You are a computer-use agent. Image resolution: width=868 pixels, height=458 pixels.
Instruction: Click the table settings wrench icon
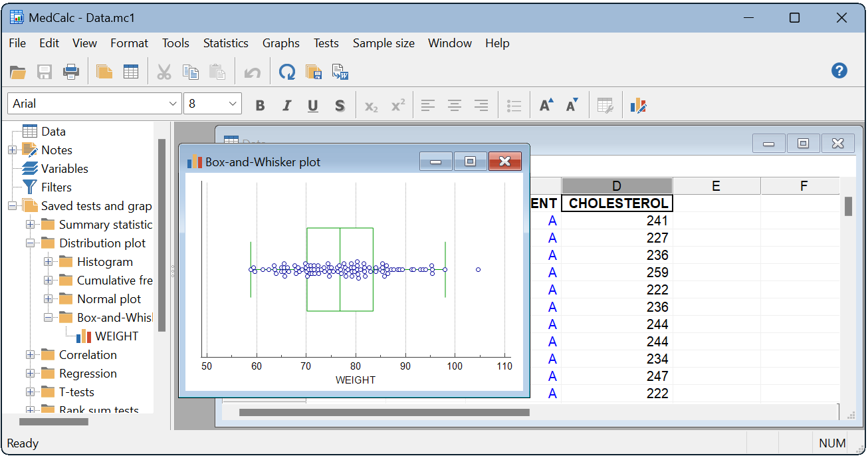[605, 106]
